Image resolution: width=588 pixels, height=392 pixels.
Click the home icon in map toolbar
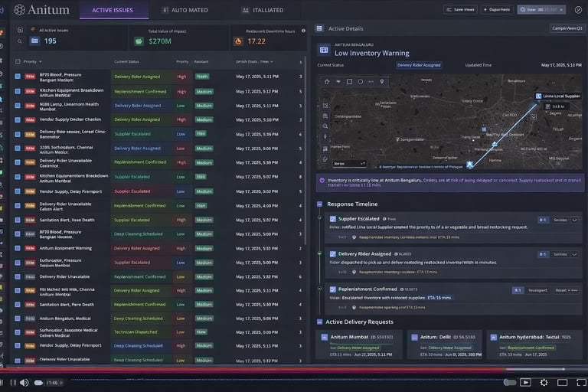click(x=327, y=81)
